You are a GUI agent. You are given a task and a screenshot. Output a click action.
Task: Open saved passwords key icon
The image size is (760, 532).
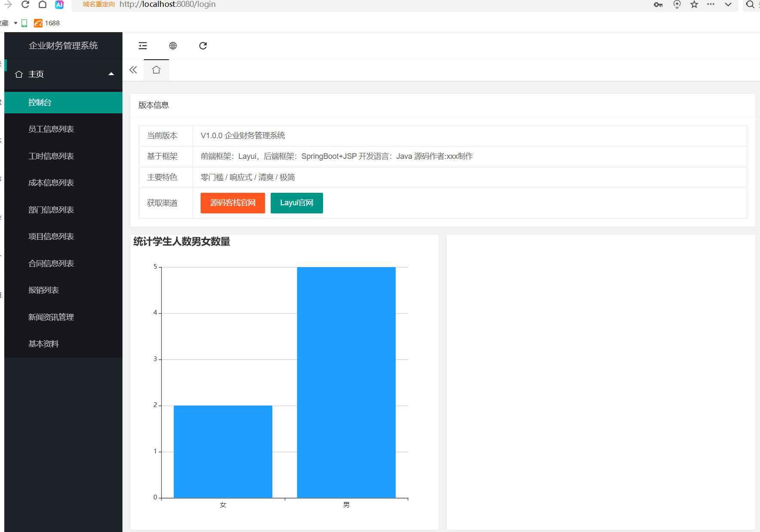coord(658,5)
